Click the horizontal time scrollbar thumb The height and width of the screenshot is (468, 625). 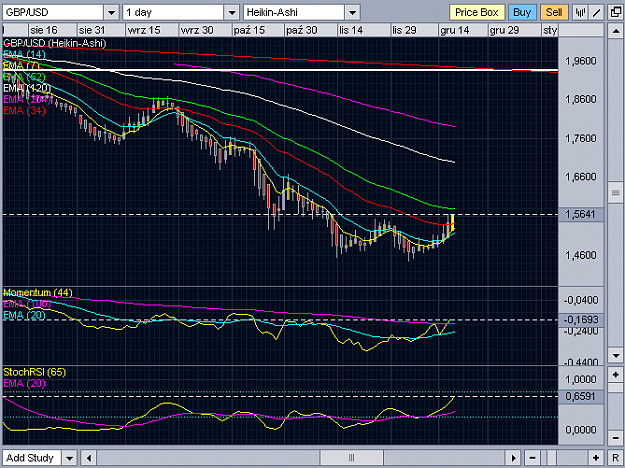click(x=352, y=458)
